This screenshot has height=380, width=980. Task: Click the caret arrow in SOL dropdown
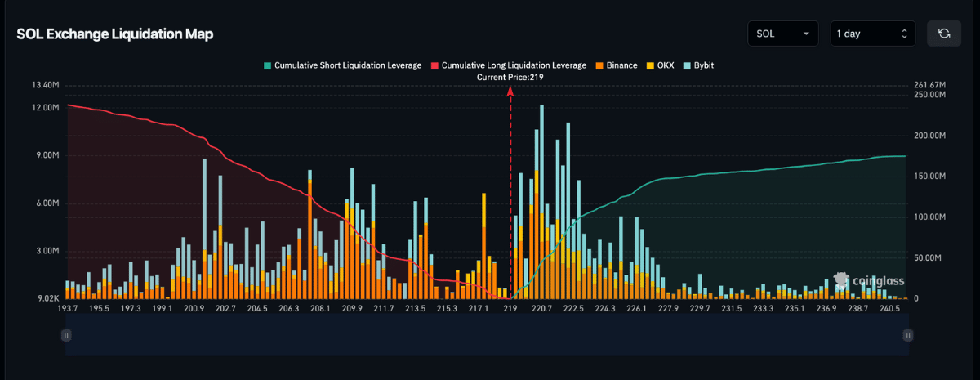tap(807, 34)
